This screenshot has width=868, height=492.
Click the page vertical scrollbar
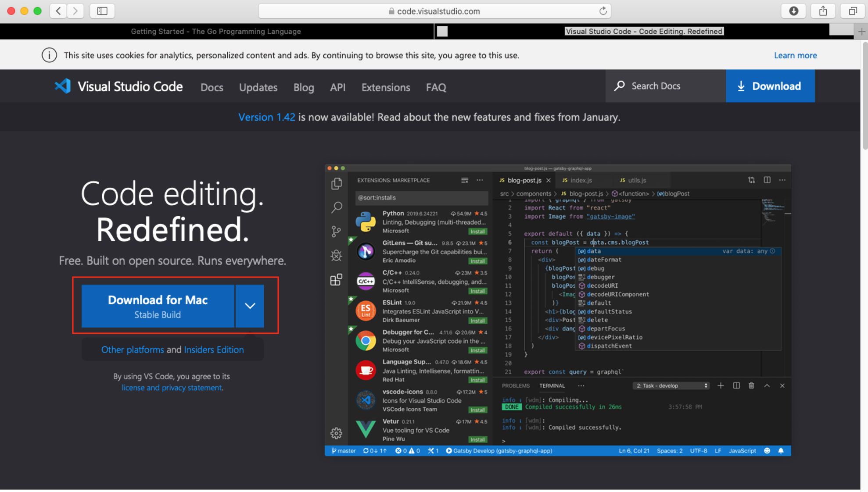pyautogui.click(x=864, y=96)
